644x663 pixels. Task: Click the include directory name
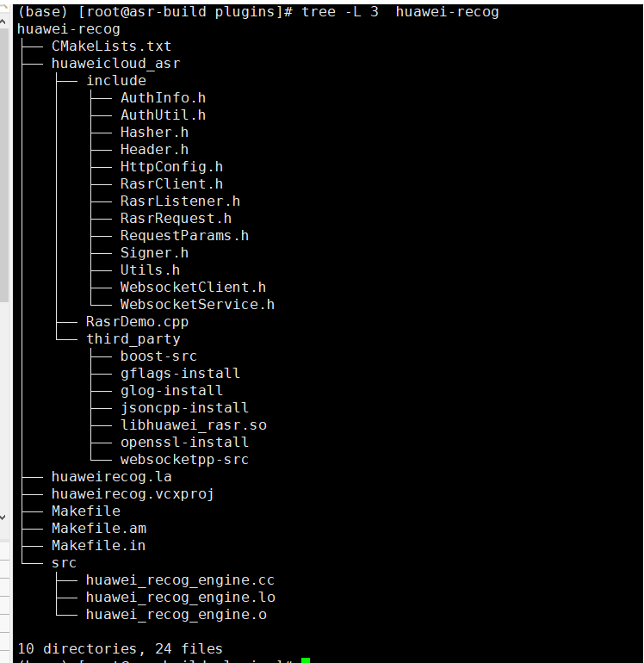click(115, 81)
